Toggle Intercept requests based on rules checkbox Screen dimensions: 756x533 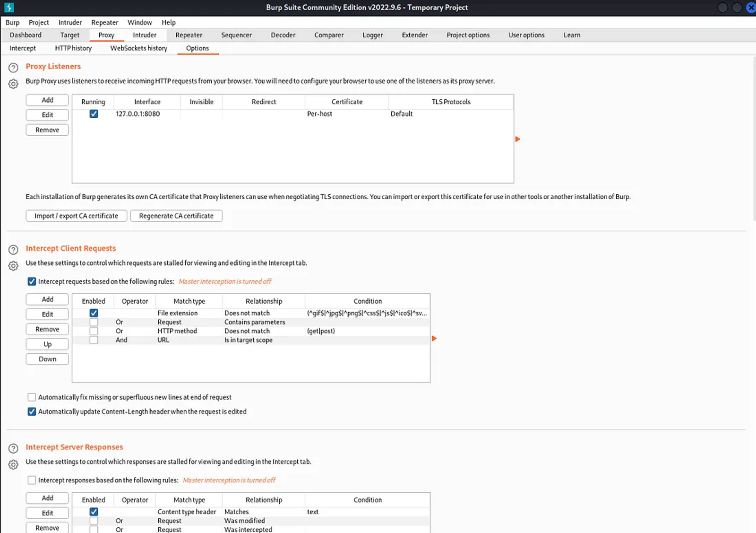(x=32, y=281)
